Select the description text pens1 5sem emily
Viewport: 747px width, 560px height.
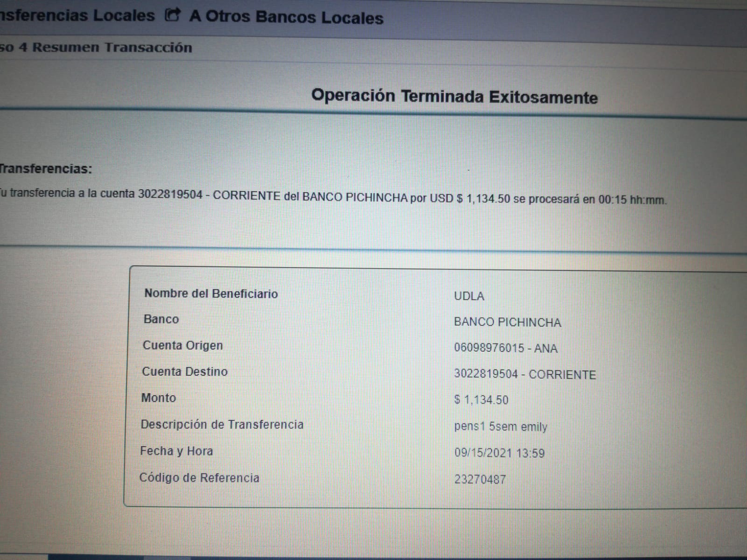tap(500, 427)
